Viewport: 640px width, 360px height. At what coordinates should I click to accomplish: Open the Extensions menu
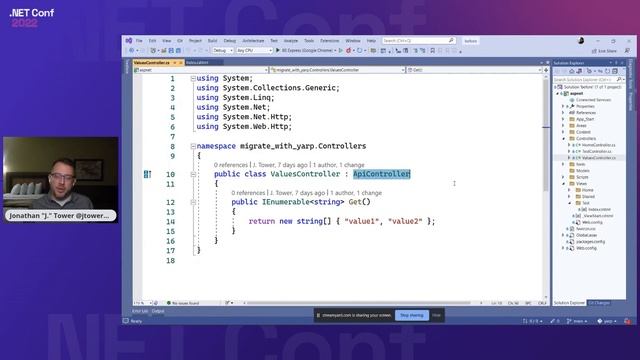pyautogui.click(x=329, y=41)
